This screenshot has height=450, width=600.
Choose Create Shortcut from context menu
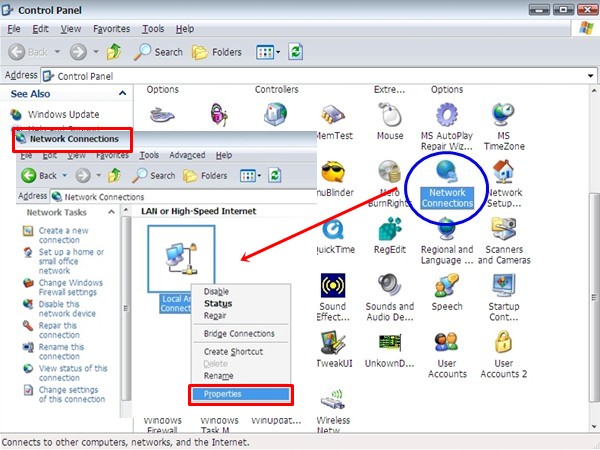(x=241, y=352)
